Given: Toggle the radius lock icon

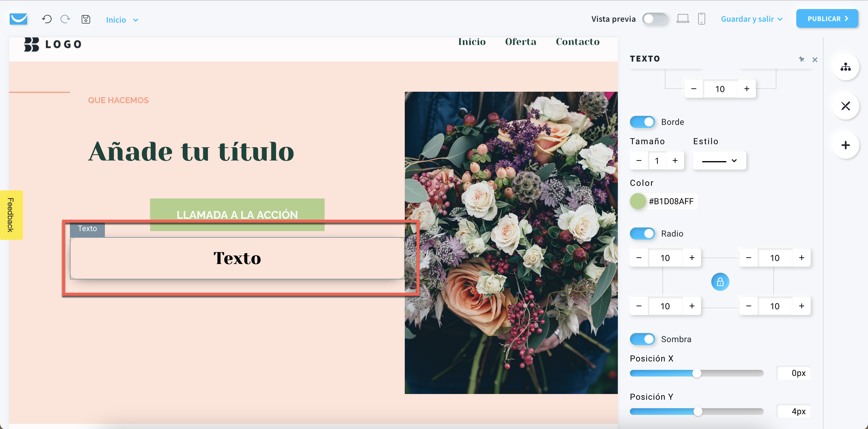Looking at the screenshot, I should coord(720,281).
